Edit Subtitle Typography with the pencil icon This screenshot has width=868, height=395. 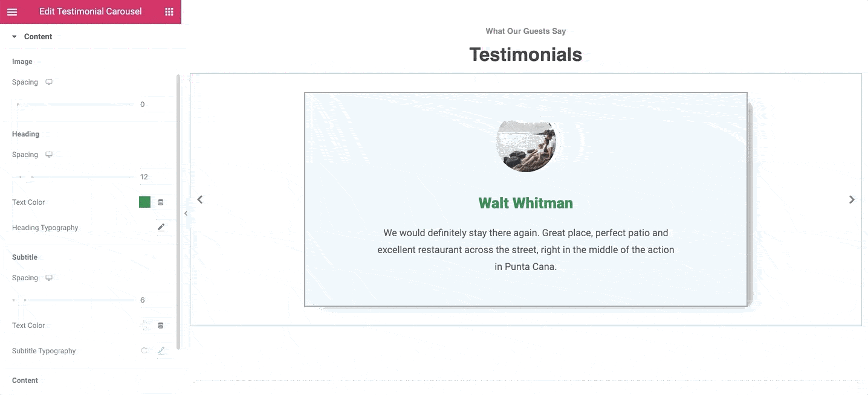point(161,351)
